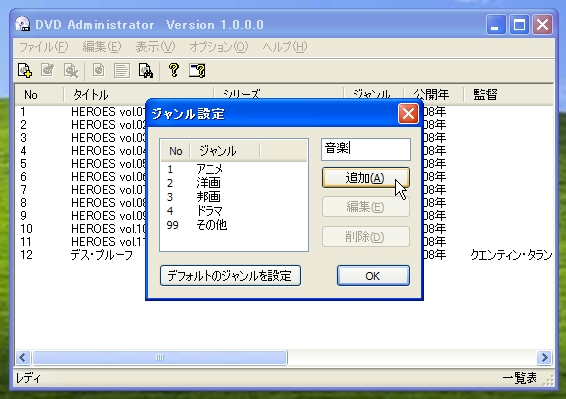The image size is (566, 399).
Task: Click the ジャンル column header in genre dialog list
Action: point(225,151)
